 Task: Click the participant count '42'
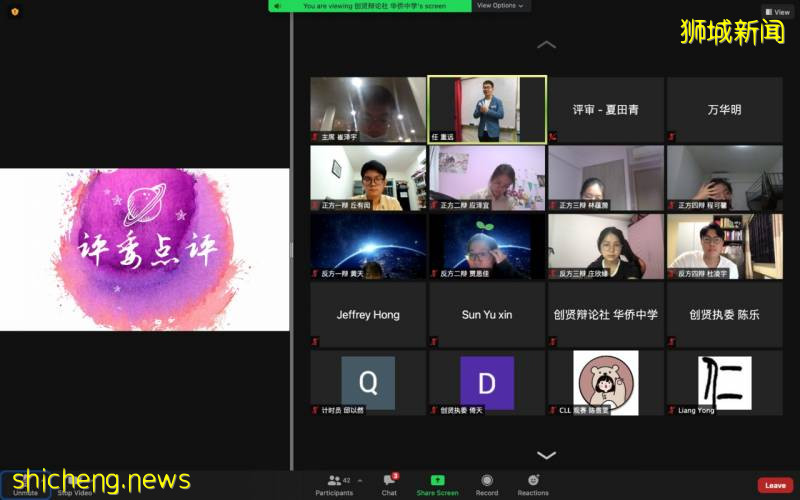(346, 481)
